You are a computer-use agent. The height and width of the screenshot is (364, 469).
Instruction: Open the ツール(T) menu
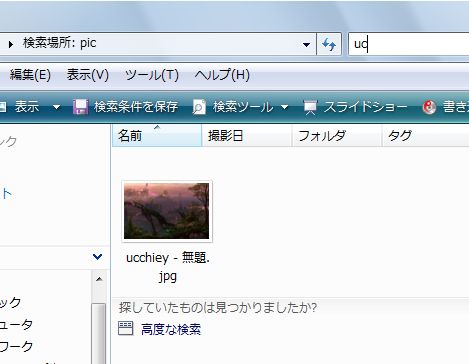[152, 75]
